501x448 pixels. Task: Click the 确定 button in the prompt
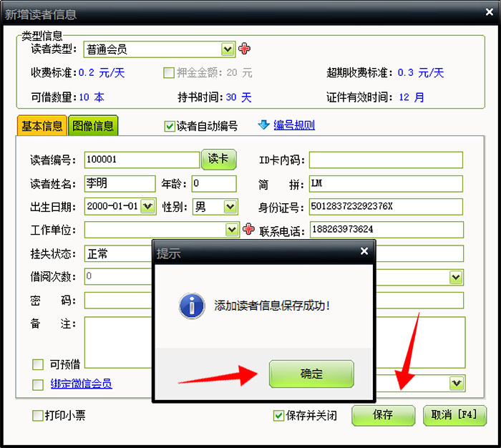[311, 374]
